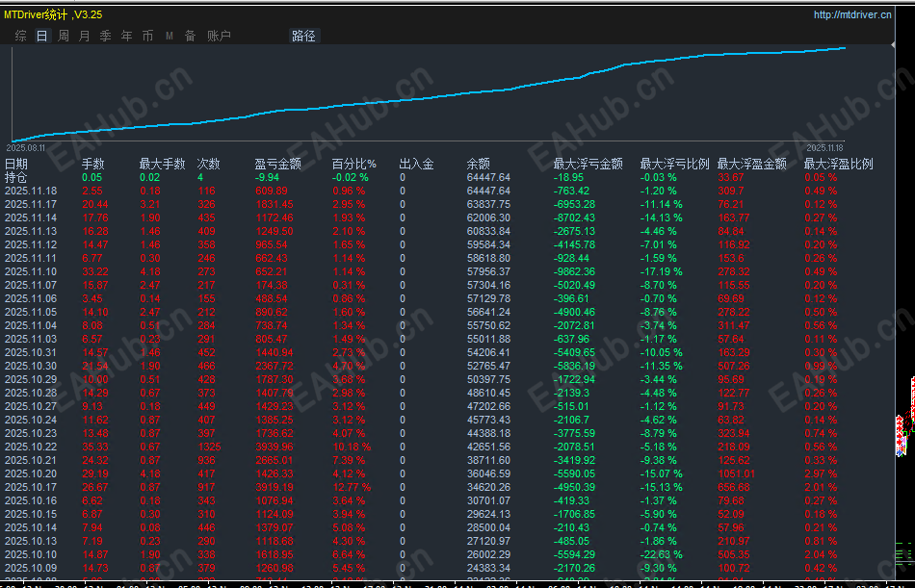Click floating profit ratio 2.97 %
Screen dimensions: 915x588
pyautogui.click(x=821, y=473)
